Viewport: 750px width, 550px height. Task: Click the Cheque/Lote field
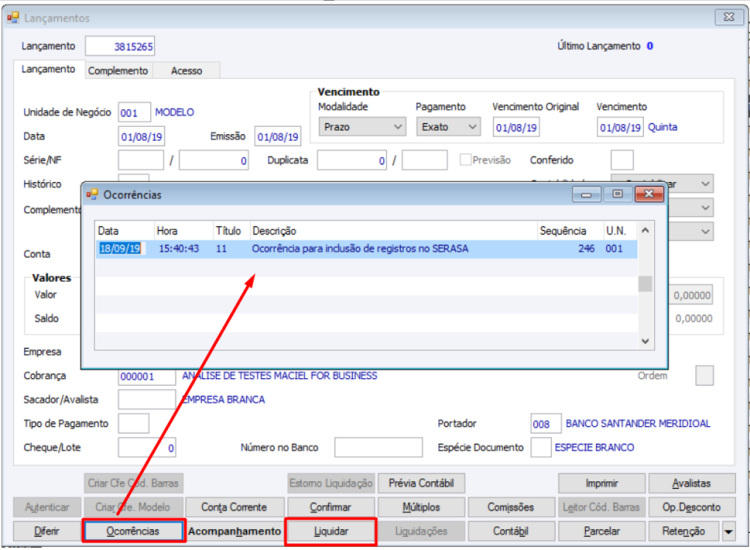click(x=147, y=447)
